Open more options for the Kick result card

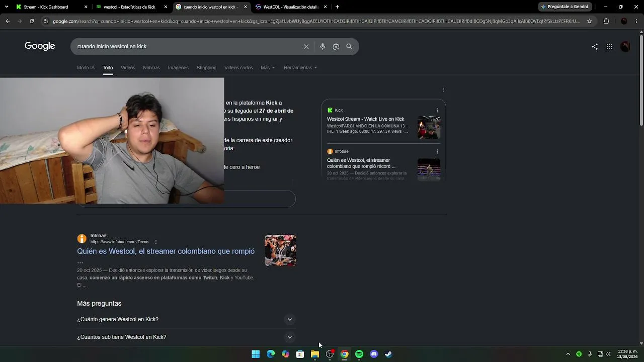click(x=437, y=110)
